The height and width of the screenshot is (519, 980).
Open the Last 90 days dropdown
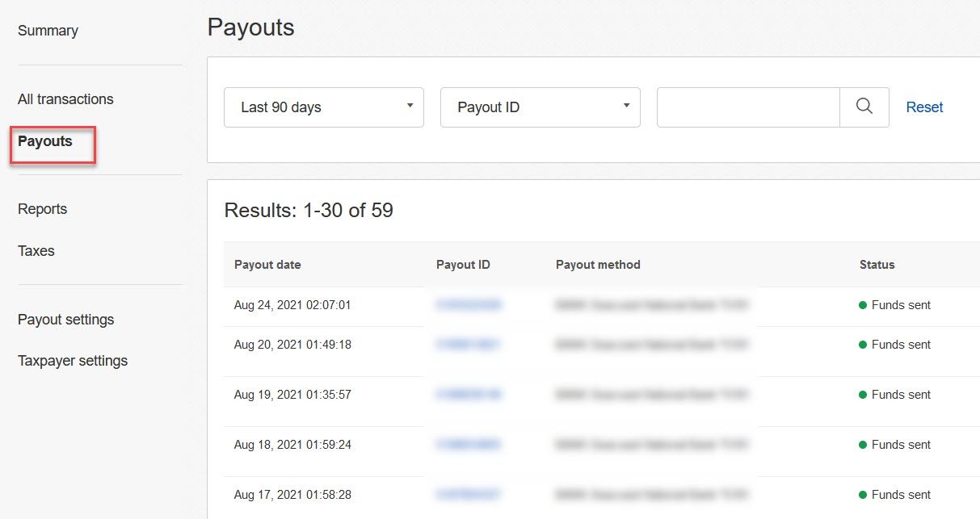tap(323, 107)
